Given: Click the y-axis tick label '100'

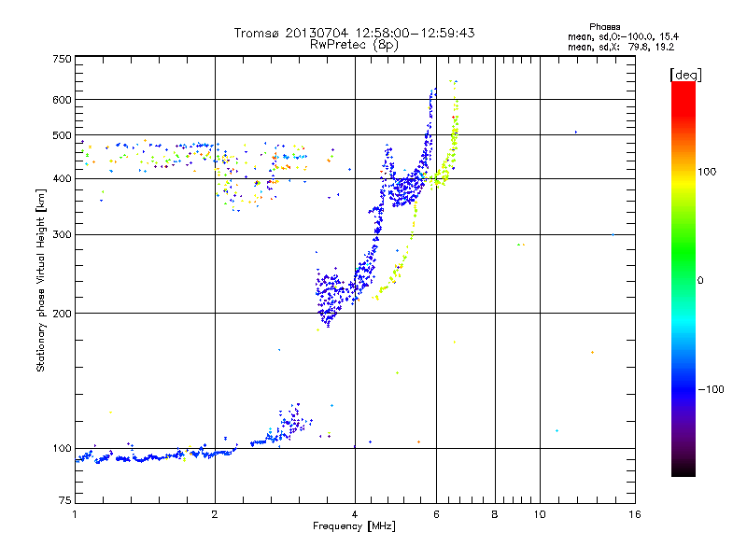Looking at the screenshot, I should 62,448.
